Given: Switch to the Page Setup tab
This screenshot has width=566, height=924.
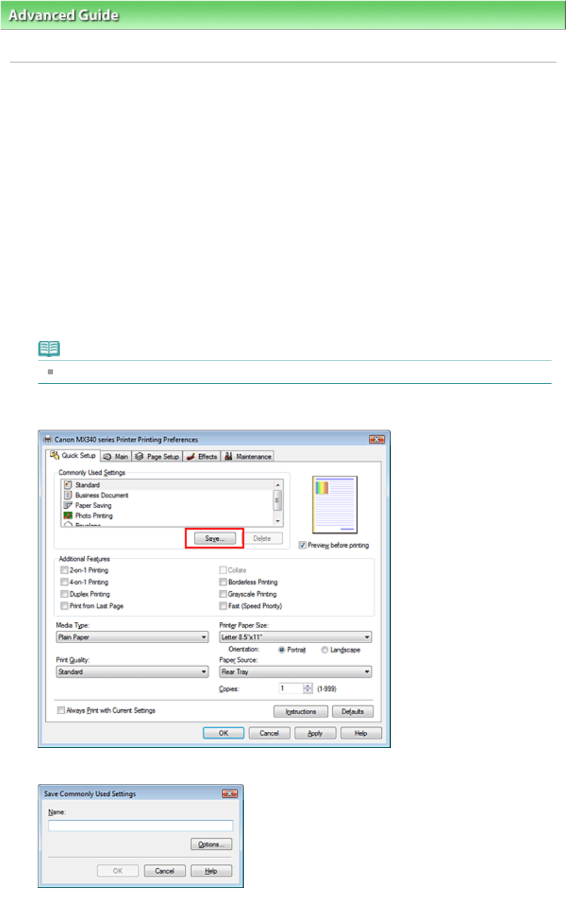Looking at the screenshot, I should click(157, 457).
